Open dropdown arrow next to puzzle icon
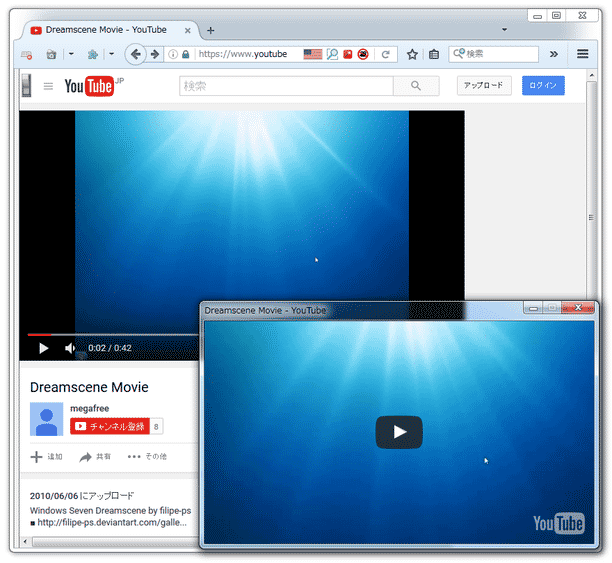Viewport: 612px width, 563px height. coord(112,54)
